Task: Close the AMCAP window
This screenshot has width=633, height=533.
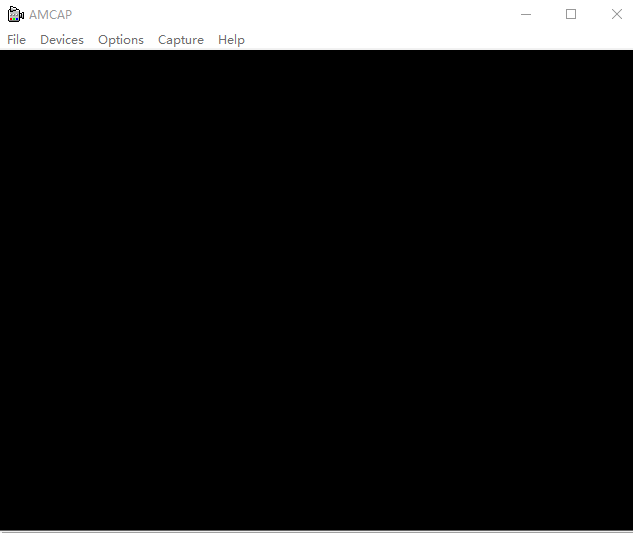Action: tap(616, 14)
